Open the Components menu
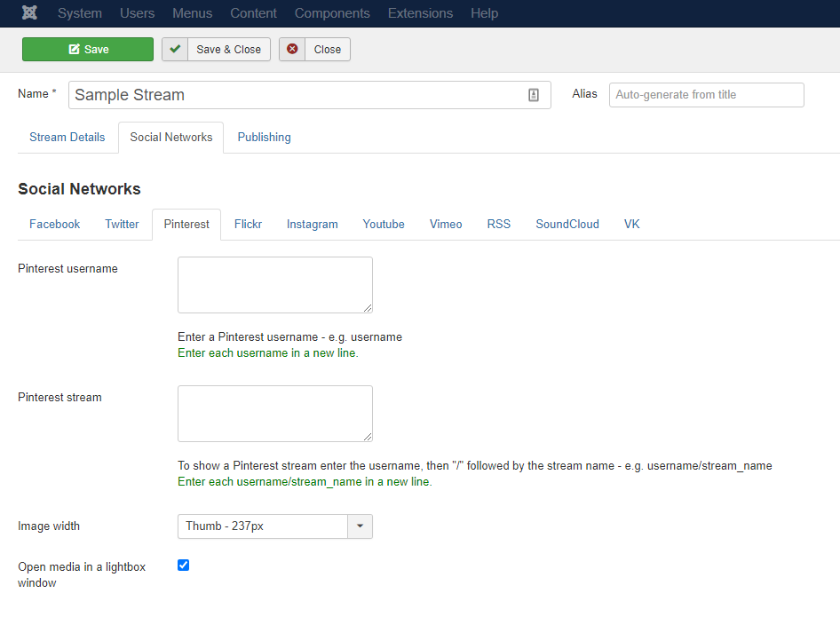 (332, 13)
